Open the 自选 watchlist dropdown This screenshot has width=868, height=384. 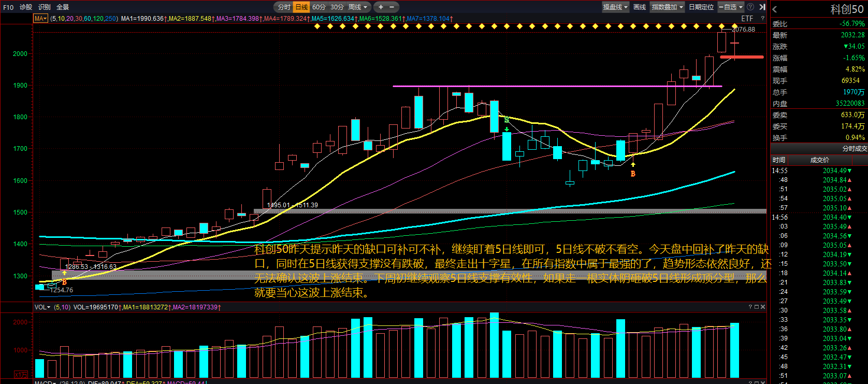[x=731, y=7]
